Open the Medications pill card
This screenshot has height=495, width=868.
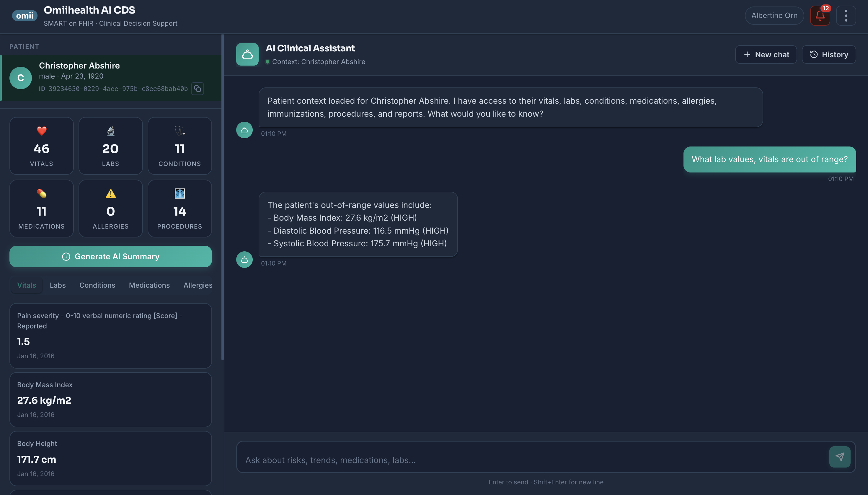pos(41,209)
